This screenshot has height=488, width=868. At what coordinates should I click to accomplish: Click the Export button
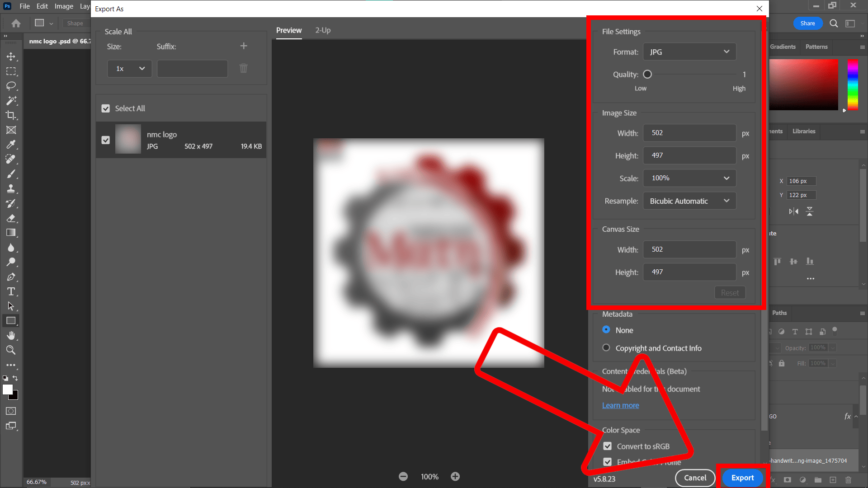(x=743, y=477)
